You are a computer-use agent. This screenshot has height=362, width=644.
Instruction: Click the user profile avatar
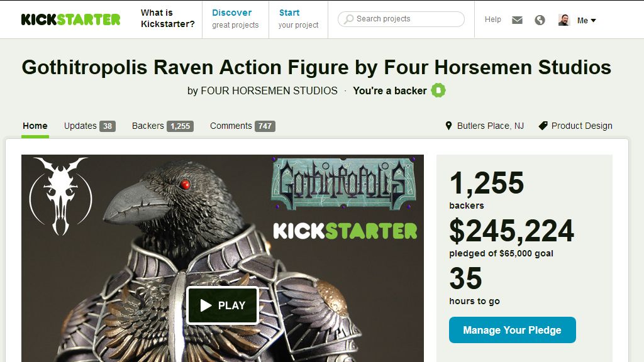tap(564, 19)
